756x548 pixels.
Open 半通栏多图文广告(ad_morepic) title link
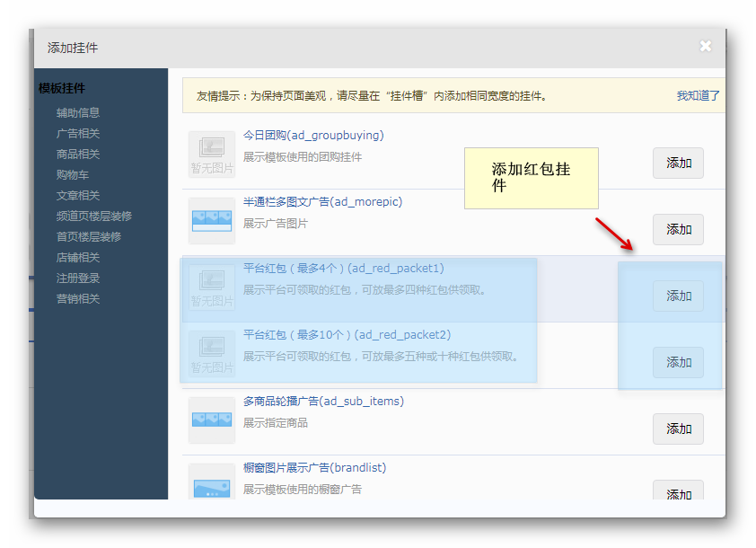(x=322, y=201)
